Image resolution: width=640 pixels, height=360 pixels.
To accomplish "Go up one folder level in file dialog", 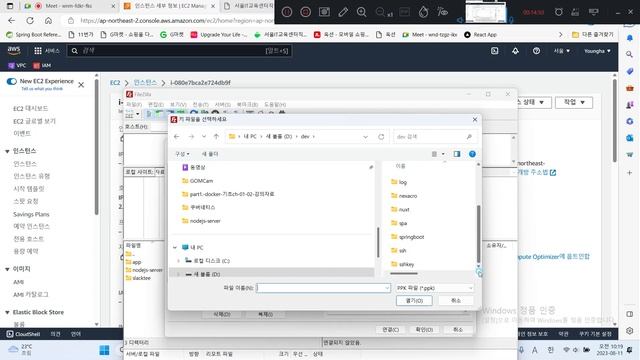I will click(x=216, y=137).
